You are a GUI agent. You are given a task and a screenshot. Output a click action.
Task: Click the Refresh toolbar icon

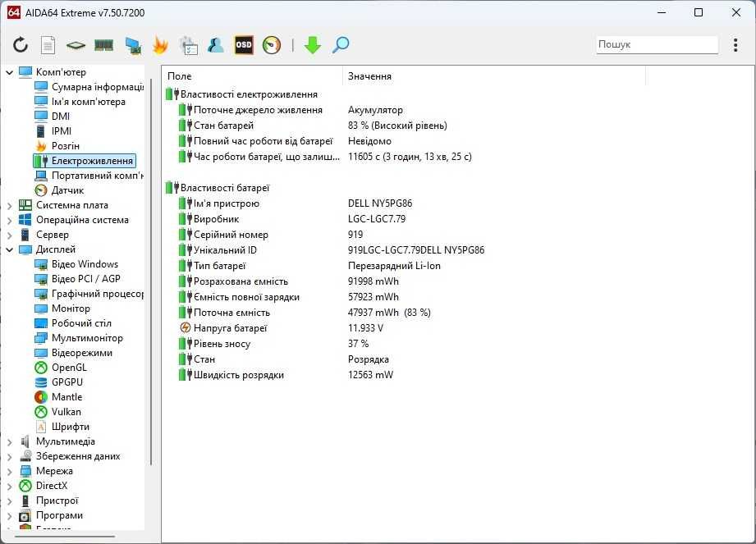point(21,45)
